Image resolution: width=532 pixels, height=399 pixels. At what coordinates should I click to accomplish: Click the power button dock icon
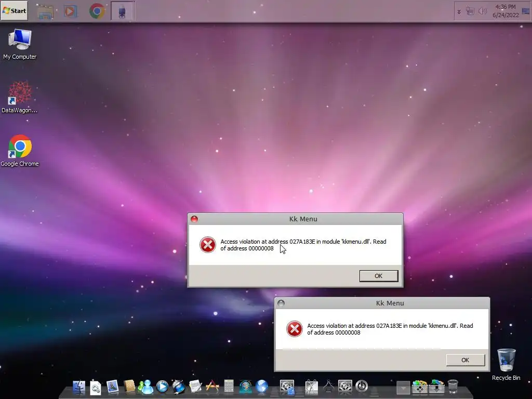pyautogui.click(x=362, y=387)
